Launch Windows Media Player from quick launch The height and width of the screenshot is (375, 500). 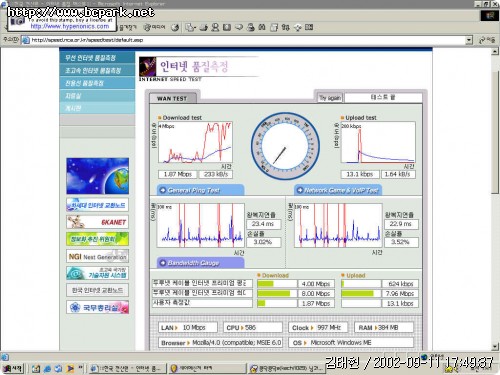pos(70,369)
